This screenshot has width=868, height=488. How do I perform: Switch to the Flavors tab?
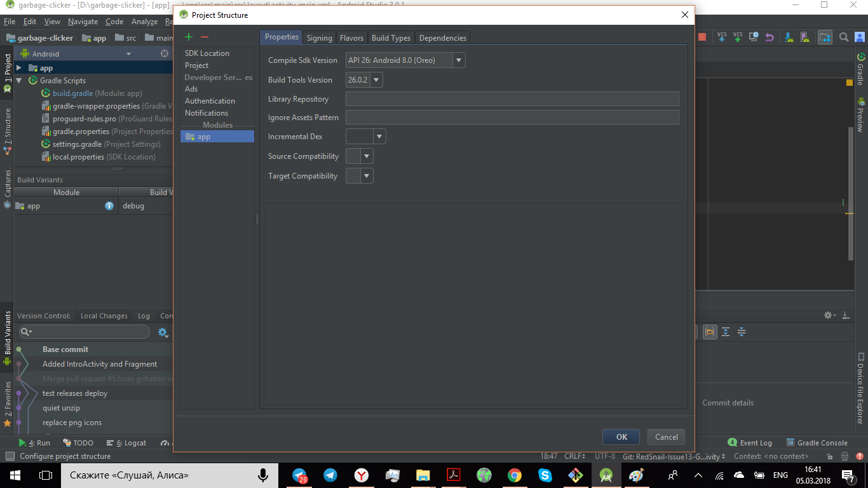tap(351, 38)
